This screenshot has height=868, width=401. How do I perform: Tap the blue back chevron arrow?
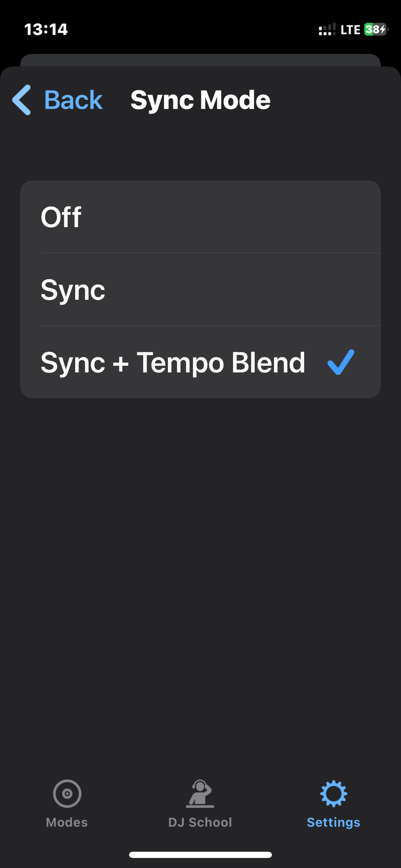click(x=22, y=100)
